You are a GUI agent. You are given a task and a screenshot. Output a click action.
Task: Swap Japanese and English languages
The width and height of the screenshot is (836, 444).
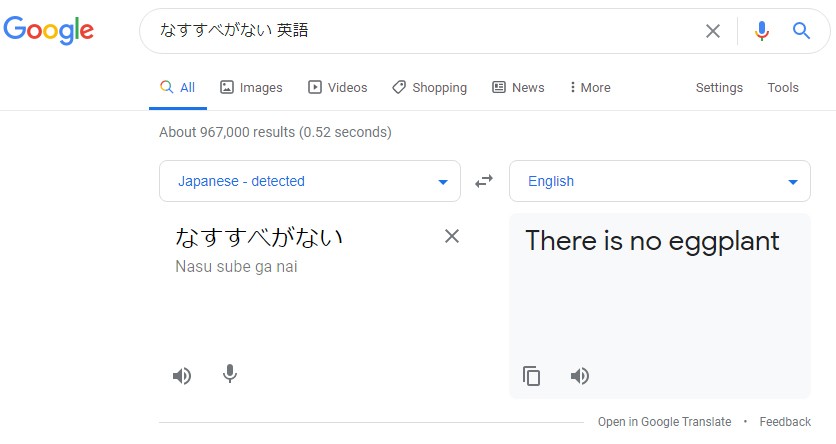click(x=484, y=181)
